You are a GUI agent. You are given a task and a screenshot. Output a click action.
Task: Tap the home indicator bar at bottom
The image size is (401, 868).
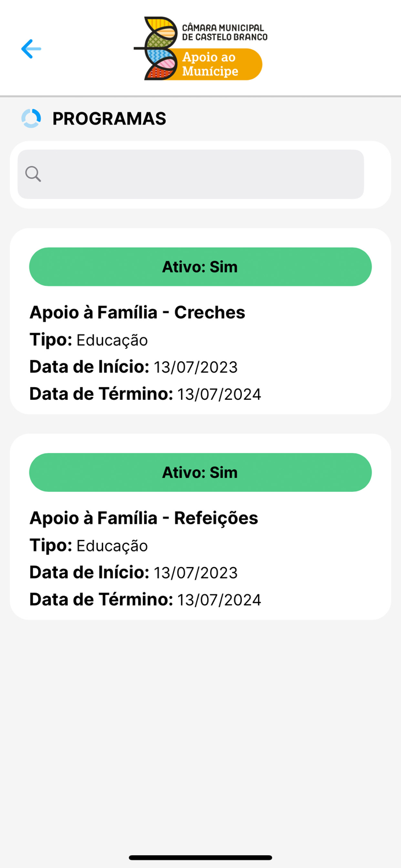click(x=200, y=858)
